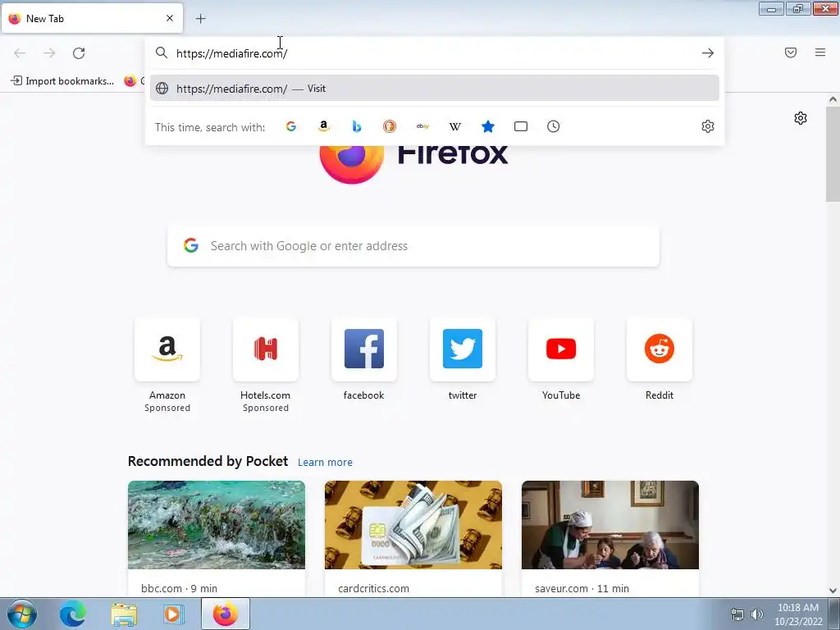Go back with the left arrow button
The image size is (840, 630).
pos(20,53)
